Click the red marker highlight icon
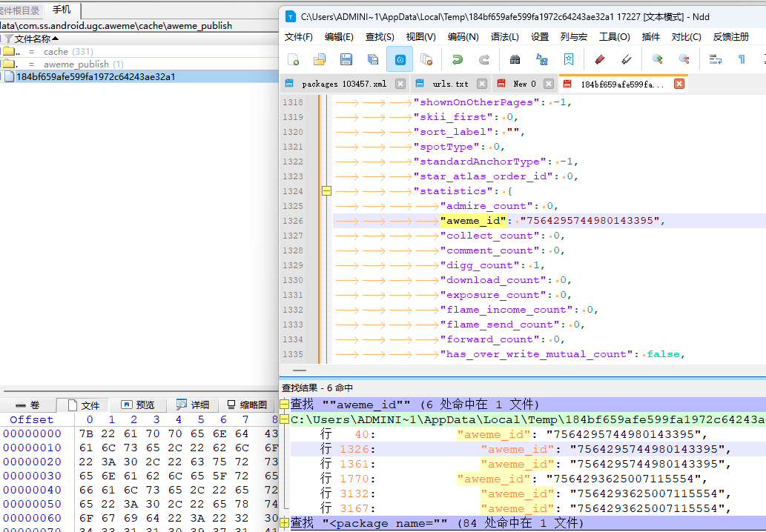The height and width of the screenshot is (532, 766). coord(600,59)
